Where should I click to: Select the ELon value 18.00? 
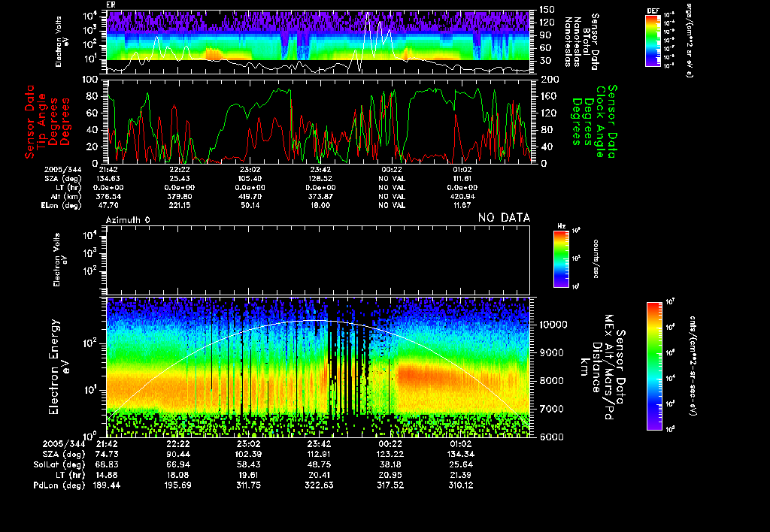[x=320, y=205]
